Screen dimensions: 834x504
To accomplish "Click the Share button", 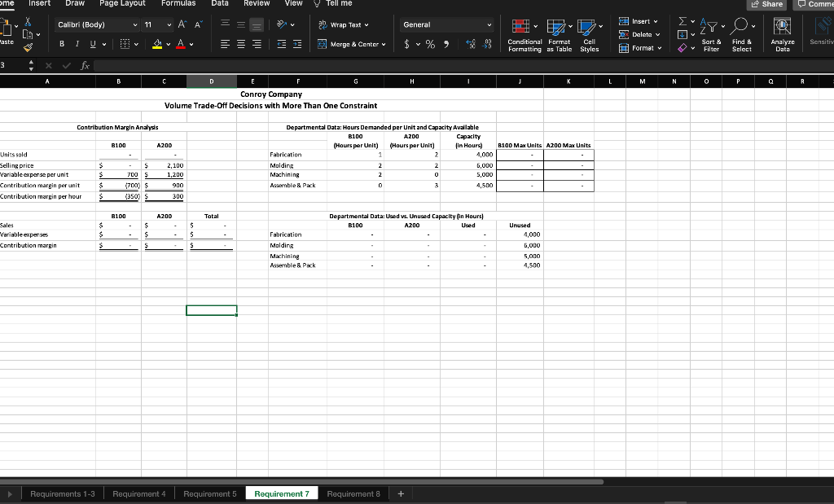I will pyautogui.click(x=766, y=3).
